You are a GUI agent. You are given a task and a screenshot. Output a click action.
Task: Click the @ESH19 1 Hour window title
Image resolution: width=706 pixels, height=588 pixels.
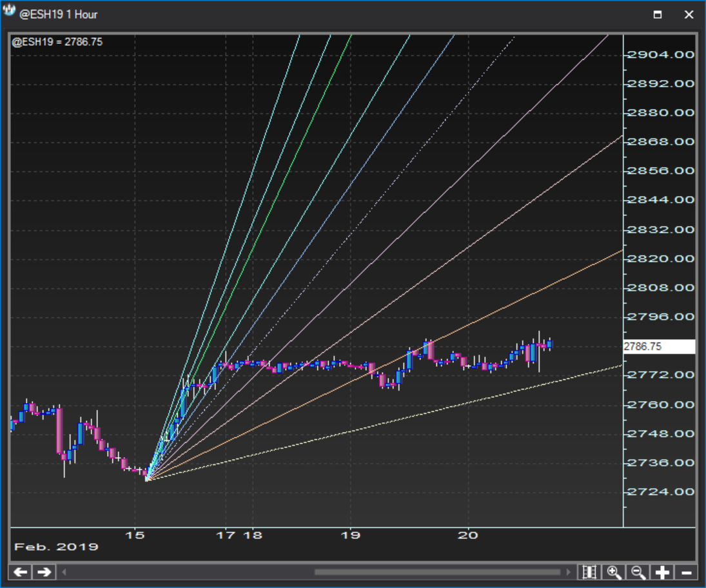(59, 14)
